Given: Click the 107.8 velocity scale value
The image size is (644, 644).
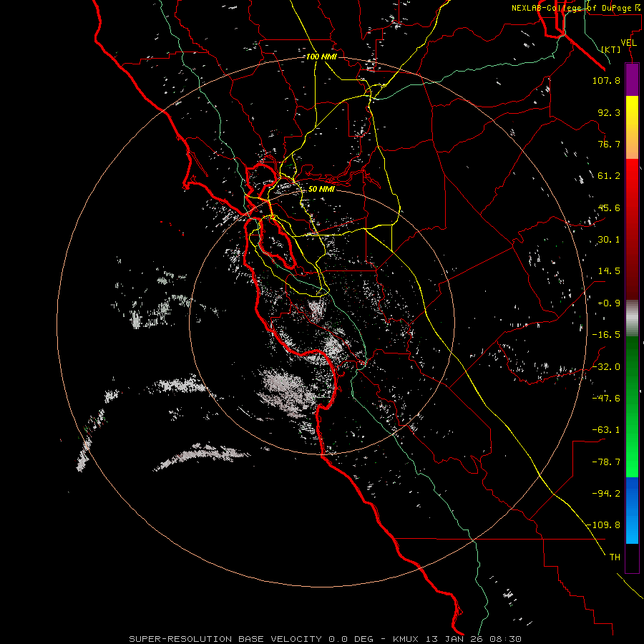Looking at the screenshot, I should pos(606,80).
